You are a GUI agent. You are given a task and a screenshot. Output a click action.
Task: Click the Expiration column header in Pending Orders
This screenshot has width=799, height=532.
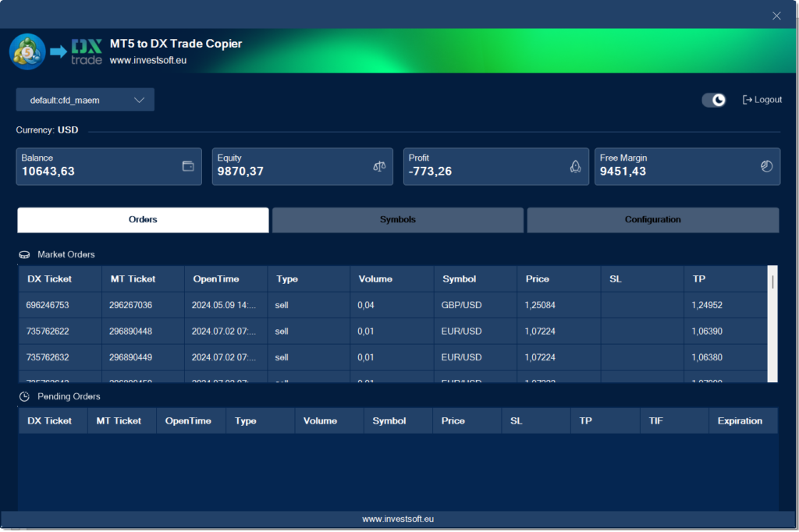(x=740, y=421)
